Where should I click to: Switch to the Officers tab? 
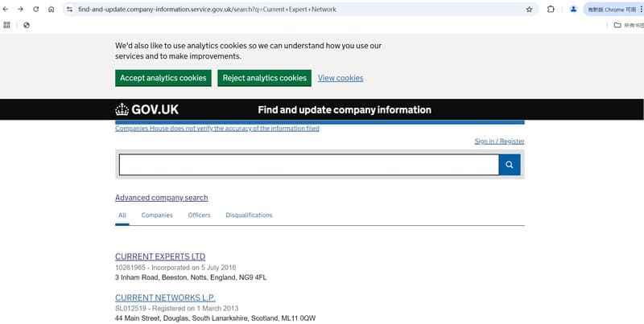tap(199, 215)
